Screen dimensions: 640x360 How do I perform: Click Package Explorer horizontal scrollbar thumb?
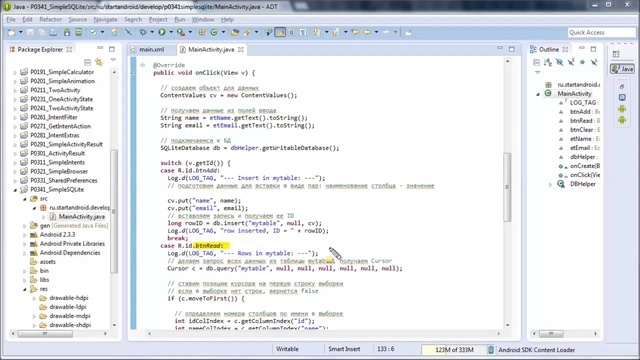pos(45,333)
